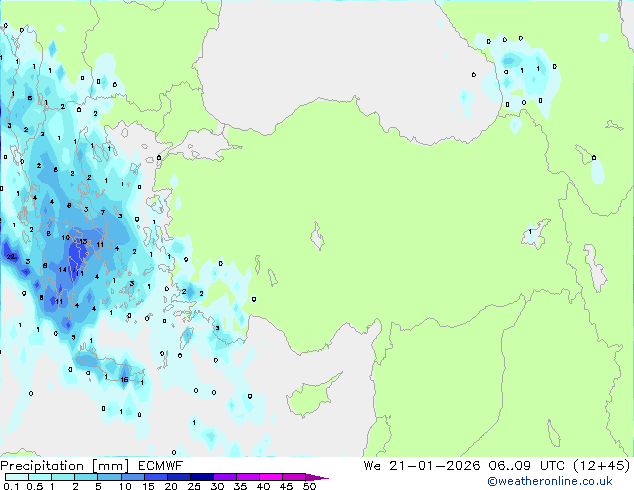The width and height of the screenshot is (634, 490).
Task: Click the 30–35 mm purple legend box
Action: pos(224,477)
